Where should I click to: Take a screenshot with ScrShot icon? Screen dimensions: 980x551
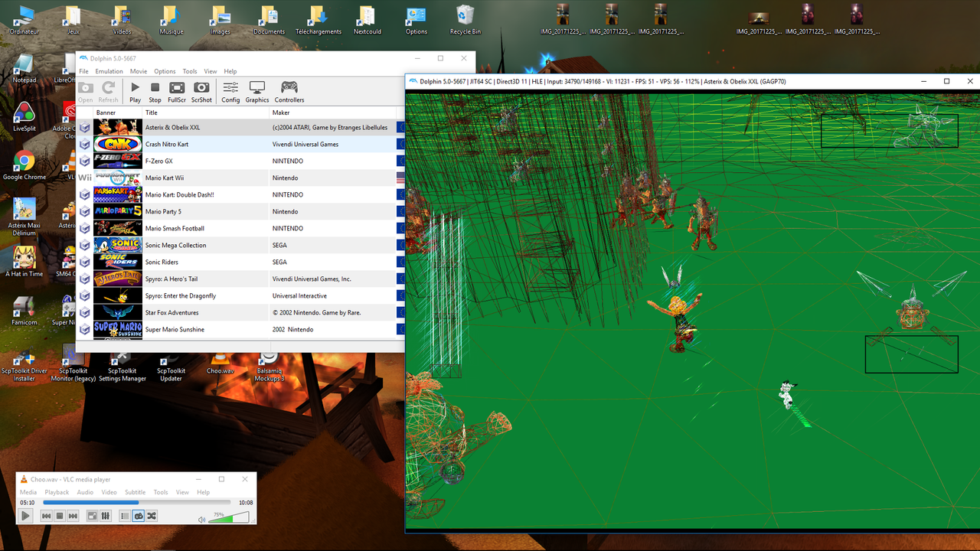click(x=201, y=92)
